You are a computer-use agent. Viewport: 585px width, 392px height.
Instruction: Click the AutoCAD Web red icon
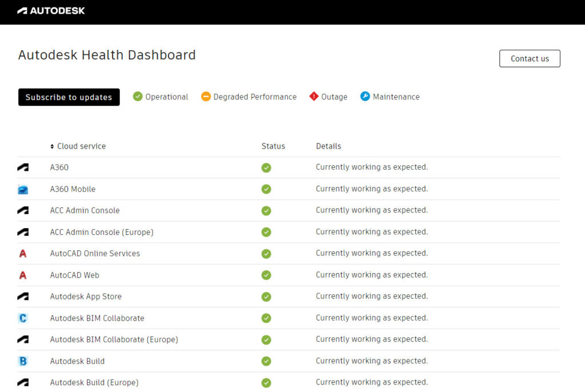point(23,275)
